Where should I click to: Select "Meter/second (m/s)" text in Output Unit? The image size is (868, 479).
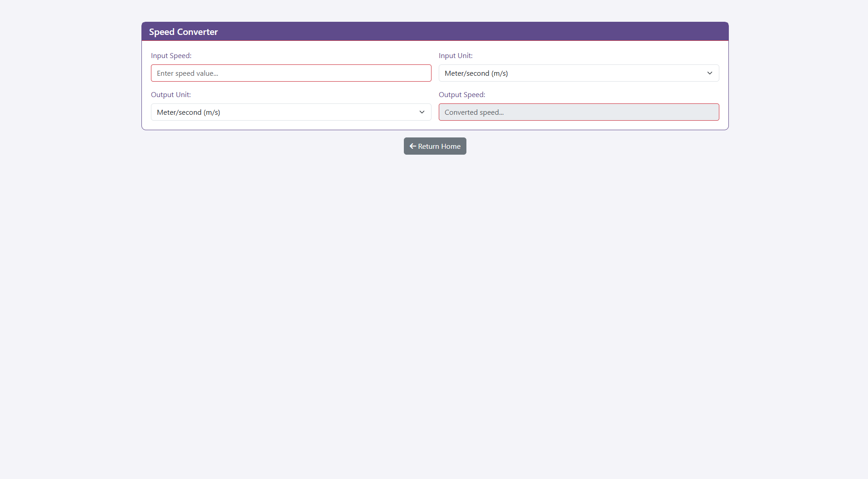[188, 112]
